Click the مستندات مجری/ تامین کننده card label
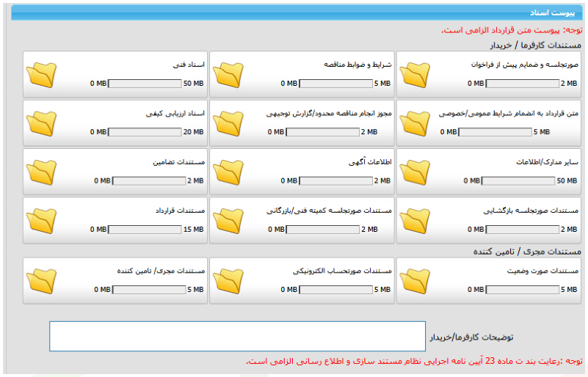 coord(161,271)
